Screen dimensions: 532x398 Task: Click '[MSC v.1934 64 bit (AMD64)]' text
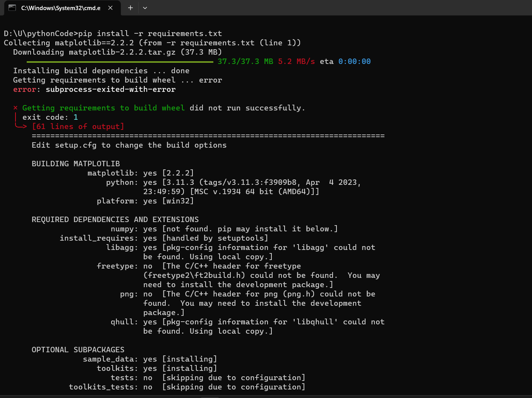click(x=254, y=192)
